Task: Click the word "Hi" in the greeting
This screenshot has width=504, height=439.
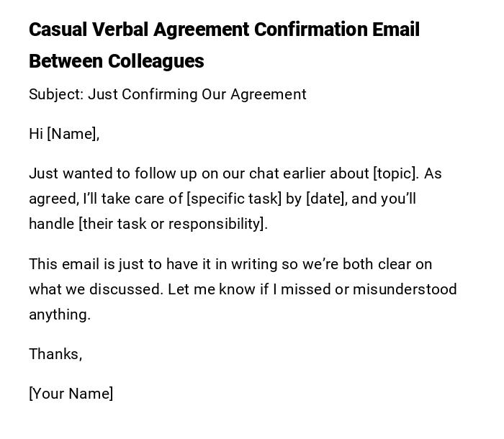Action: 36,134
